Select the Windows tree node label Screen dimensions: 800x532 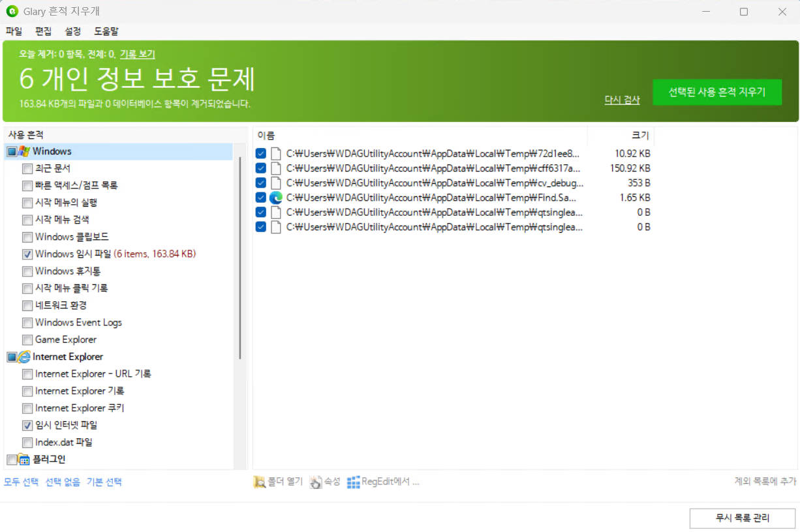pos(52,151)
